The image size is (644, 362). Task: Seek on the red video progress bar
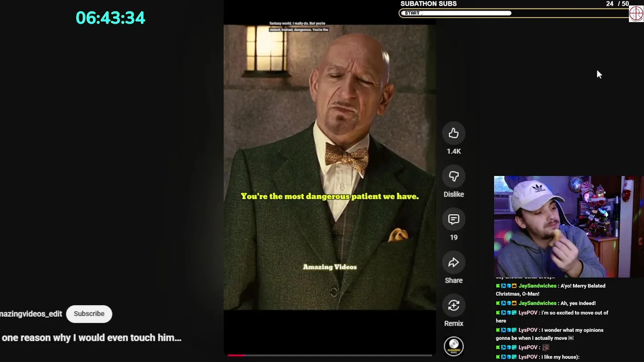[x=330, y=355]
